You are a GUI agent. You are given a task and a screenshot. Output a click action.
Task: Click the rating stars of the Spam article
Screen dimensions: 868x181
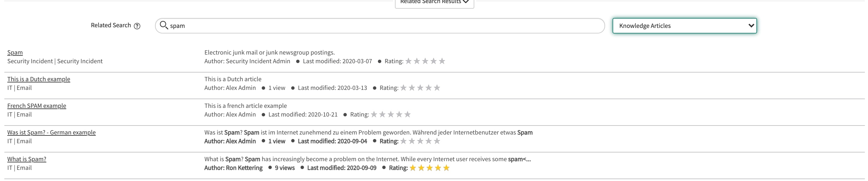click(x=425, y=61)
